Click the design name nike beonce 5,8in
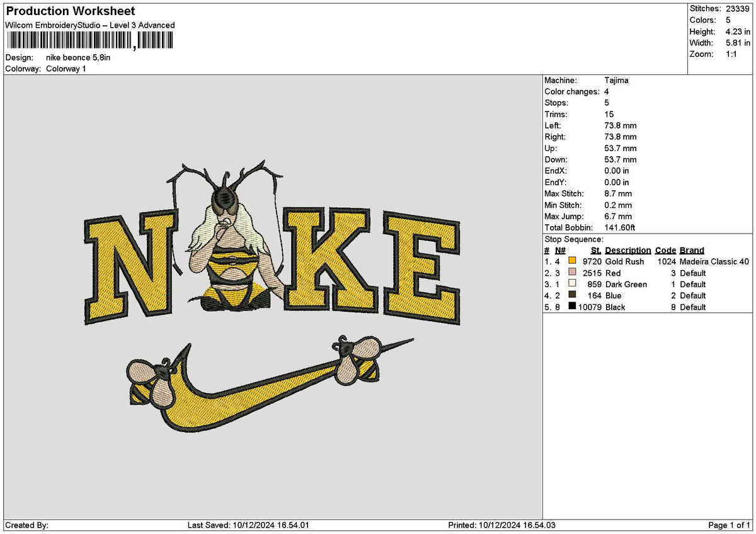 [77, 57]
